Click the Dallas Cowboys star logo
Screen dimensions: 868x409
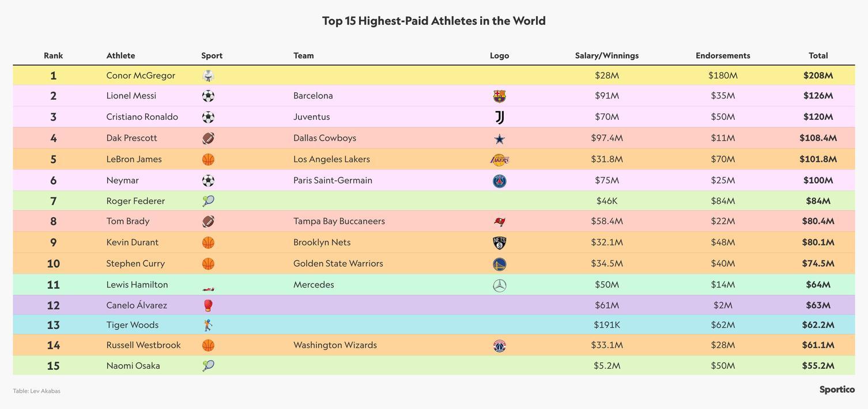(499, 139)
